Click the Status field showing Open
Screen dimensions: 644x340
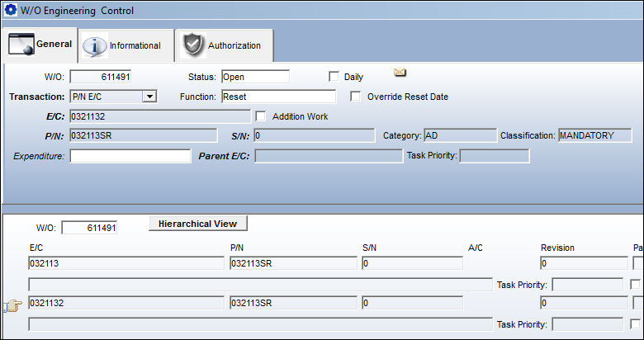255,77
